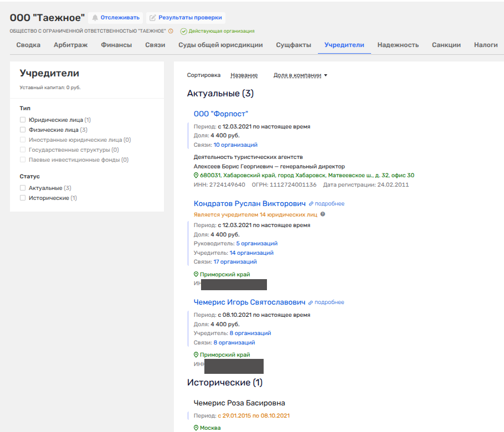Click the link icon beside Кондратов подробнее
504x432 pixels.
(311, 204)
